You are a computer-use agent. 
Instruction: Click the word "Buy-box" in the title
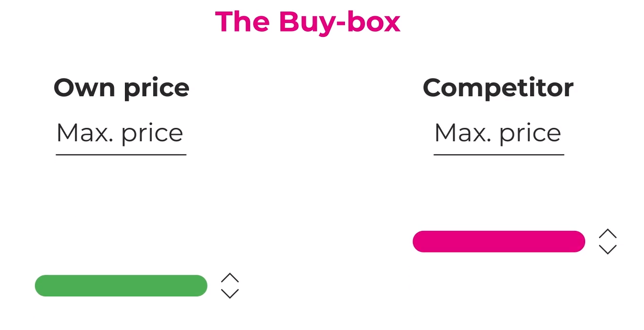click(339, 22)
